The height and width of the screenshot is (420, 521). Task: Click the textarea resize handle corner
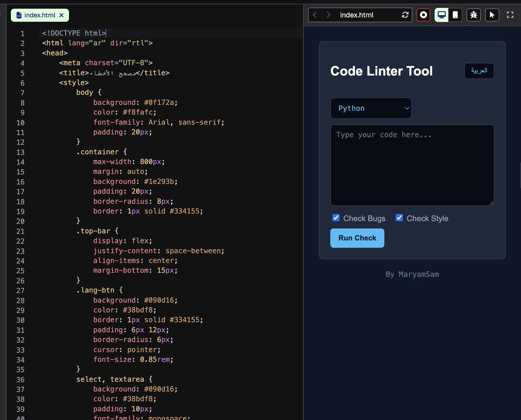(x=491, y=203)
